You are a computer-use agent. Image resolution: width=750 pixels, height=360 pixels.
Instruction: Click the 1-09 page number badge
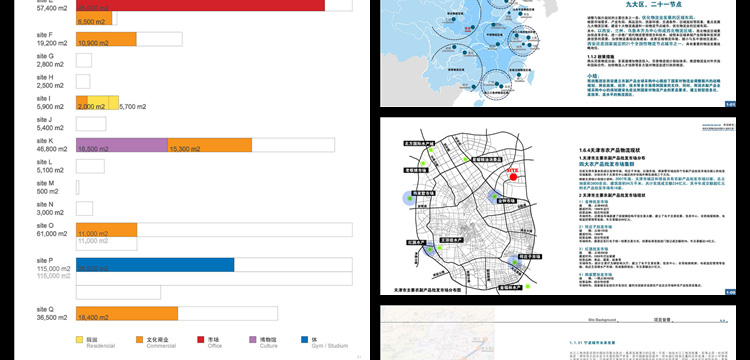(x=730, y=292)
